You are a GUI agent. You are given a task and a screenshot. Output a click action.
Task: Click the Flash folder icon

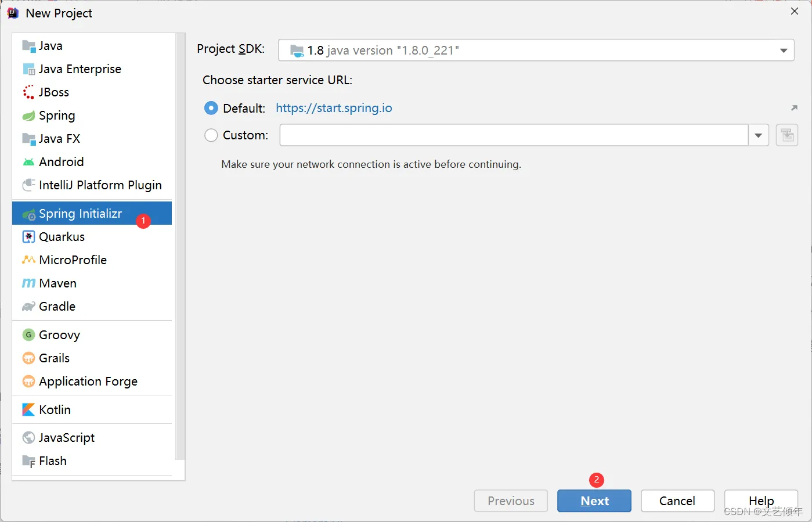(x=28, y=461)
